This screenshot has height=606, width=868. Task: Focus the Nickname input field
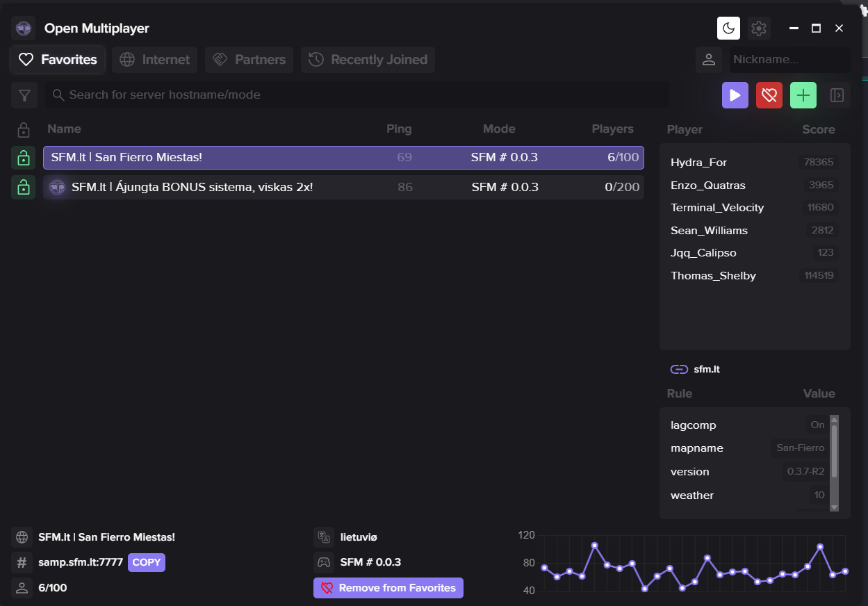[789, 60]
